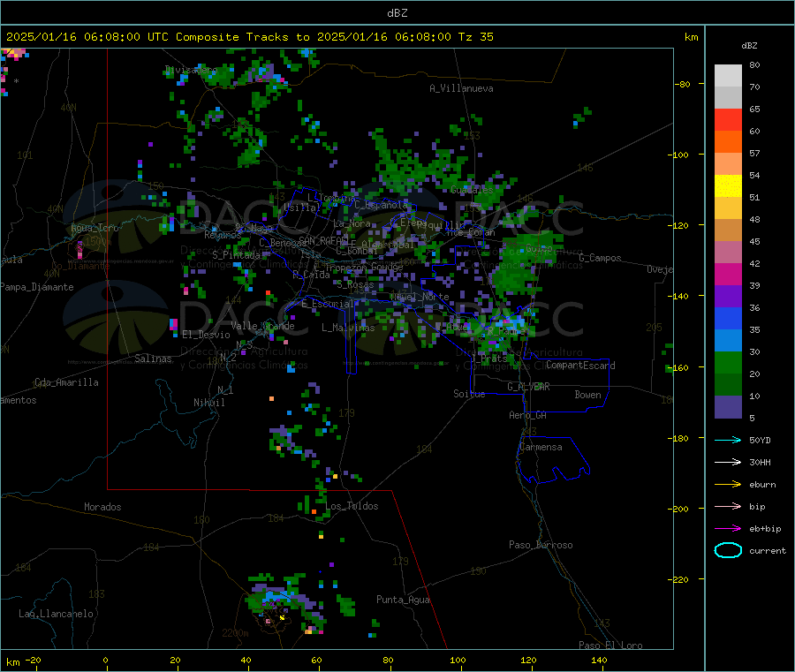Image resolution: width=795 pixels, height=672 pixels.
Task: Click the L_Malvinas map label
Action: pyautogui.click(x=348, y=328)
